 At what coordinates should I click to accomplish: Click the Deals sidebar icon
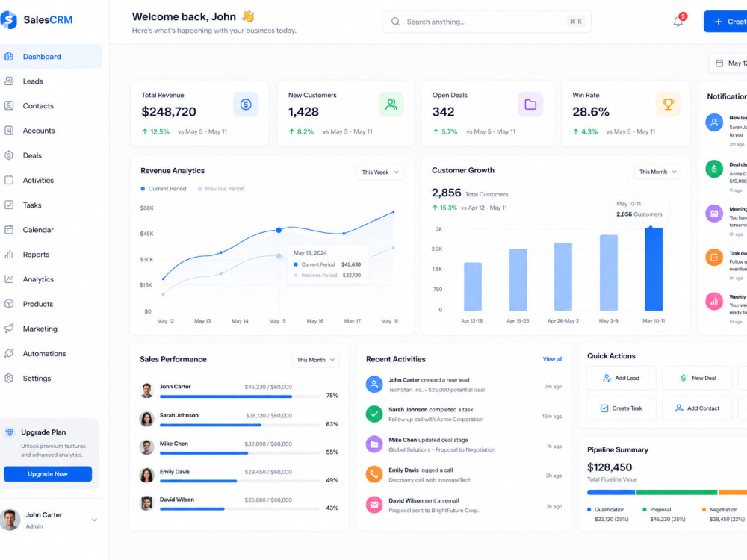click(x=9, y=155)
